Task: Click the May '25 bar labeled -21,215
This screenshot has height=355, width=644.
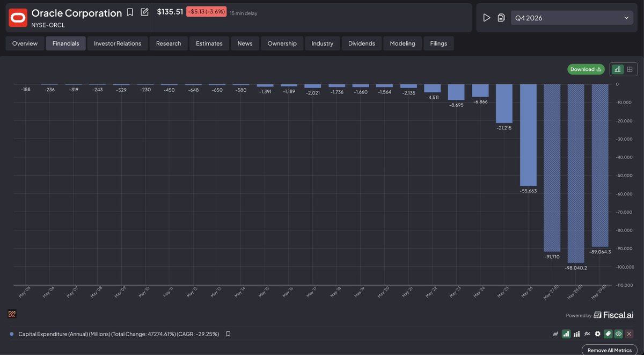Action: click(x=504, y=104)
